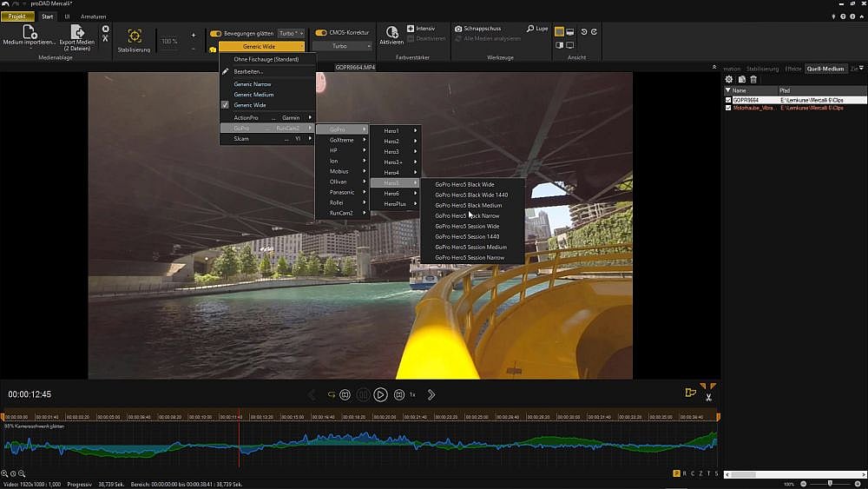Select GoPro Hero5 Black Medium profile
The image size is (868, 489).
[x=468, y=205]
